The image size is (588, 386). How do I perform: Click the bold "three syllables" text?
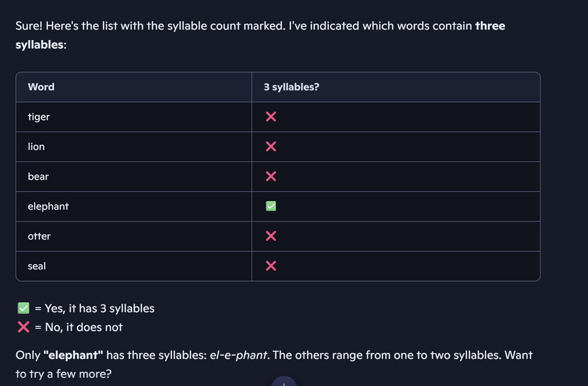click(x=490, y=26)
